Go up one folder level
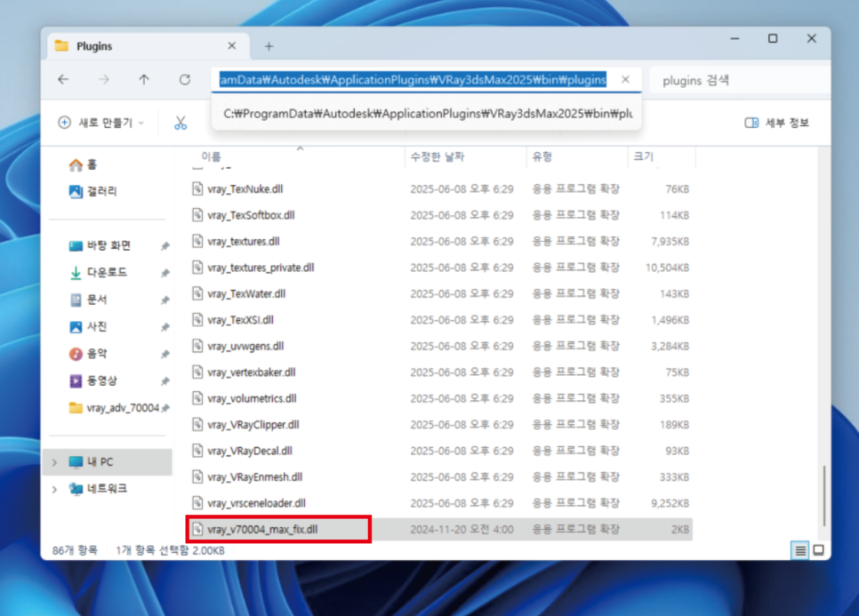Screen dimensions: 859x616 144,80
